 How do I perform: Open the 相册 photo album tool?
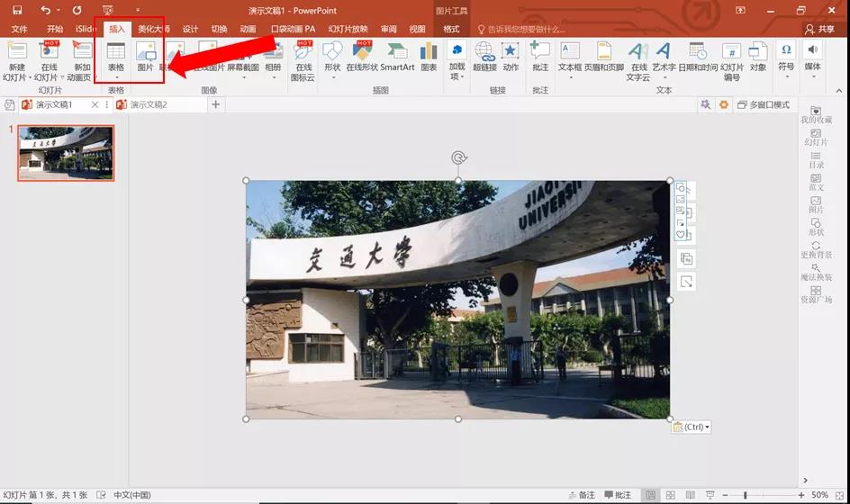pos(273,60)
